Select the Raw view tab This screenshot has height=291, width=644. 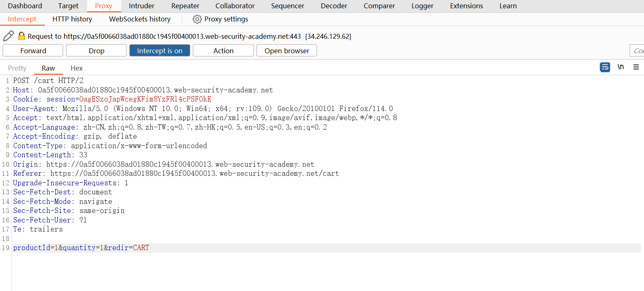48,68
